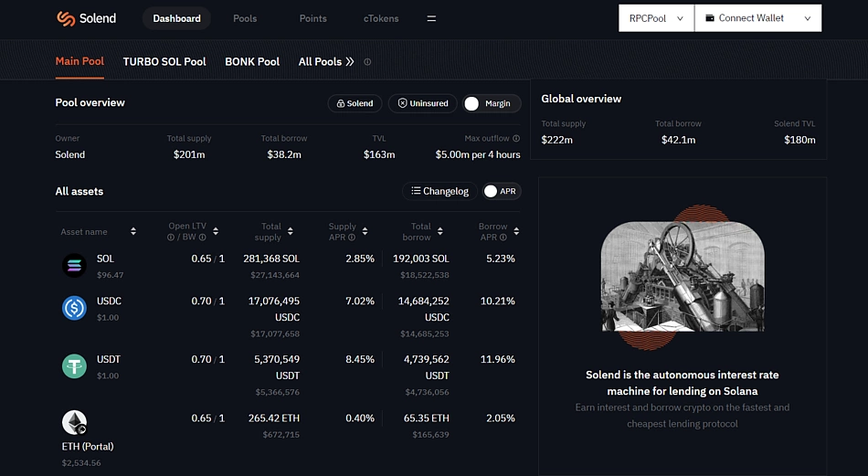868x476 pixels.
Task: Click the engraved machine illustration
Action: [x=683, y=277]
